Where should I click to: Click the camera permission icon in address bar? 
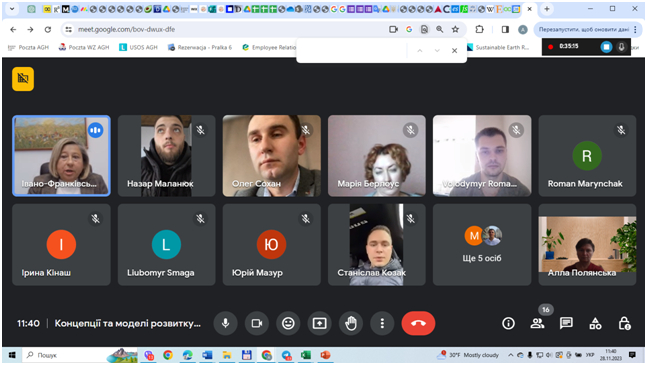[393, 29]
